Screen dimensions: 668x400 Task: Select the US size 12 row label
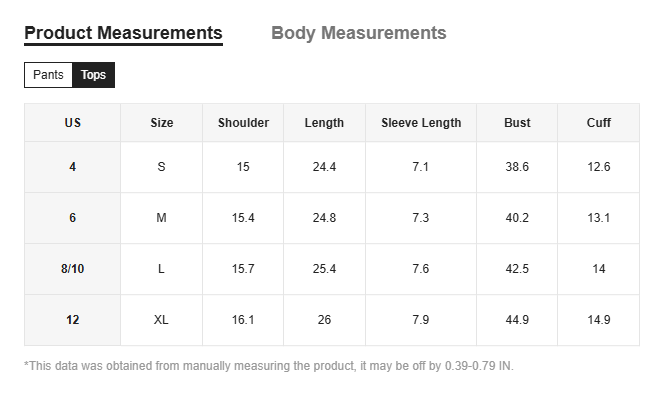point(72,320)
